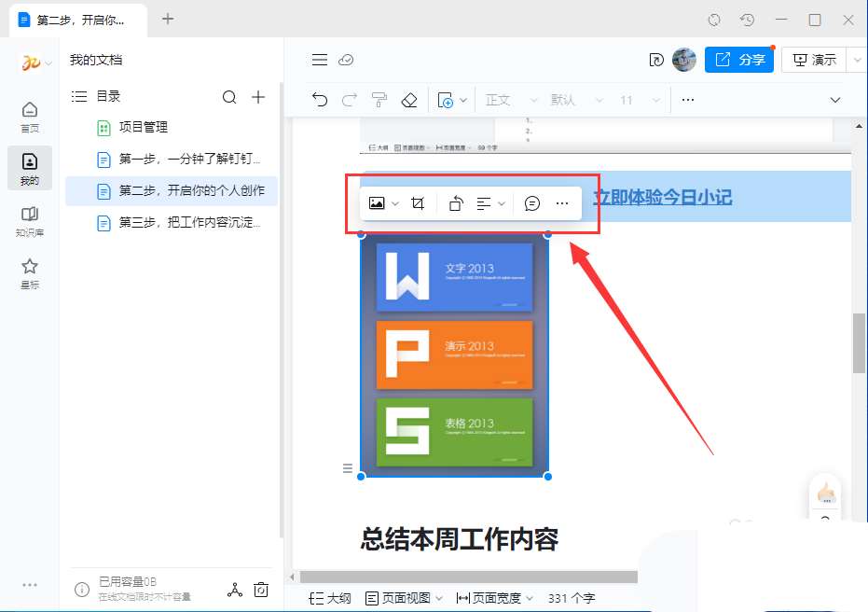The height and width of the screenshot is (612, 868).
Task: Open the 页面宽度 dropdown
Action: (x=494, y=598)
